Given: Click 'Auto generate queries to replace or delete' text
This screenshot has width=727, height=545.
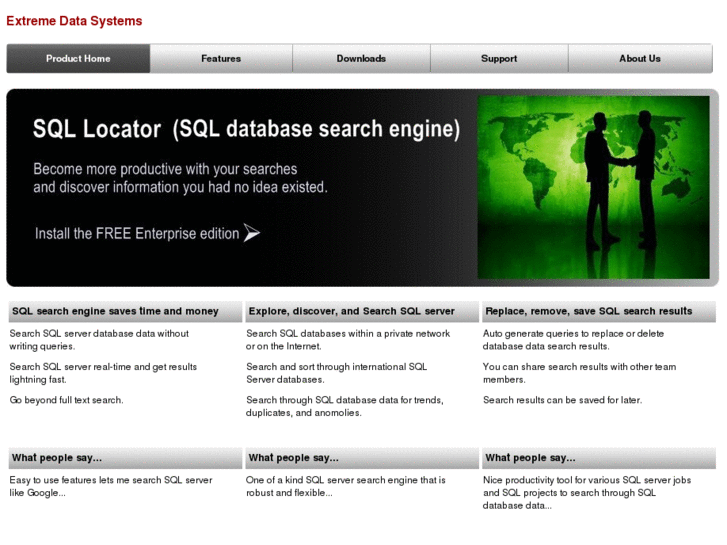Looking at the screenshot, I should coord(573,340).
